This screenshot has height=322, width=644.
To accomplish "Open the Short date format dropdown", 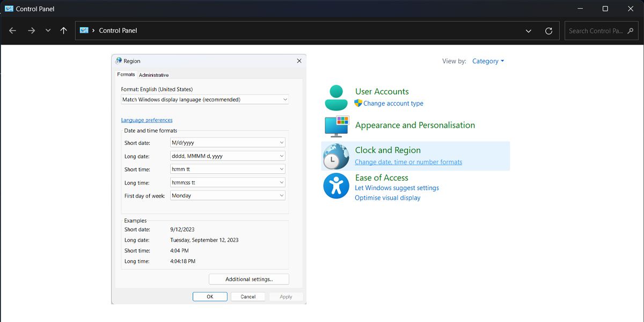I will pyautogui.click(x=228, y=143).
